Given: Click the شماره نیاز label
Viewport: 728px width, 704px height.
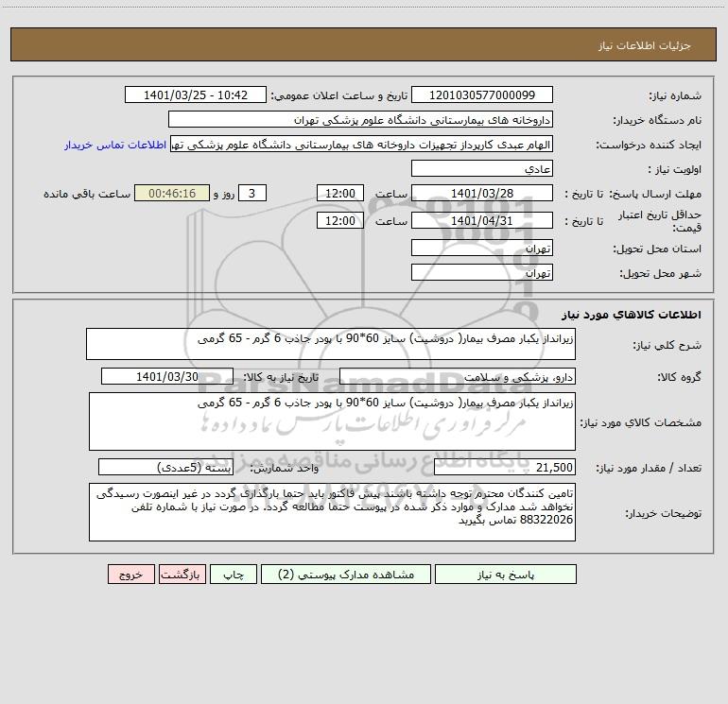Looking at the screenshot, I should pyautogui.click(x=675, y=96).
